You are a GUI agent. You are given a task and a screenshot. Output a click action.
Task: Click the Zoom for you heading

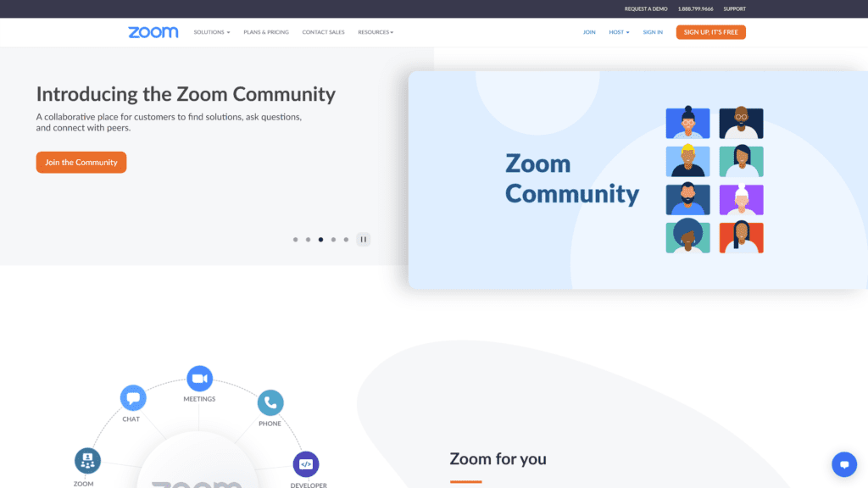coord(498,458)
